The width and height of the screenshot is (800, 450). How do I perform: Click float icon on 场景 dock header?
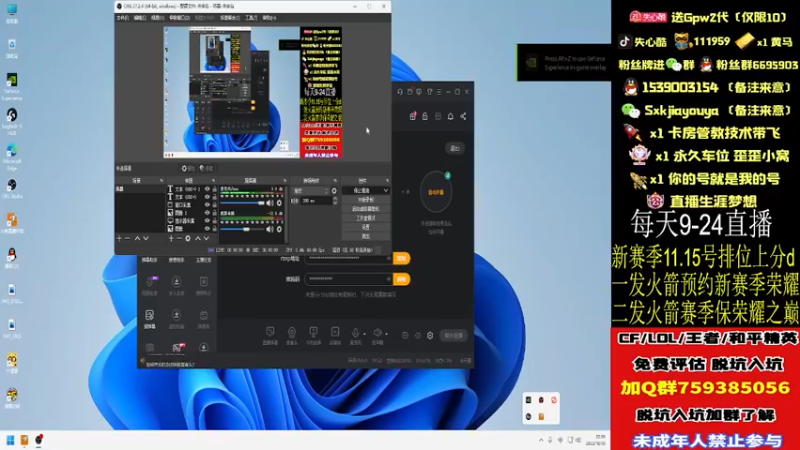161,181
